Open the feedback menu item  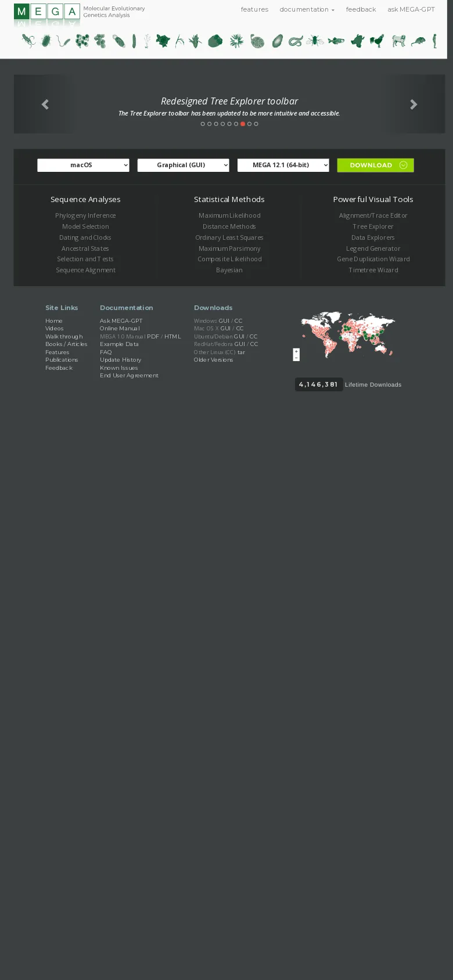361,9
